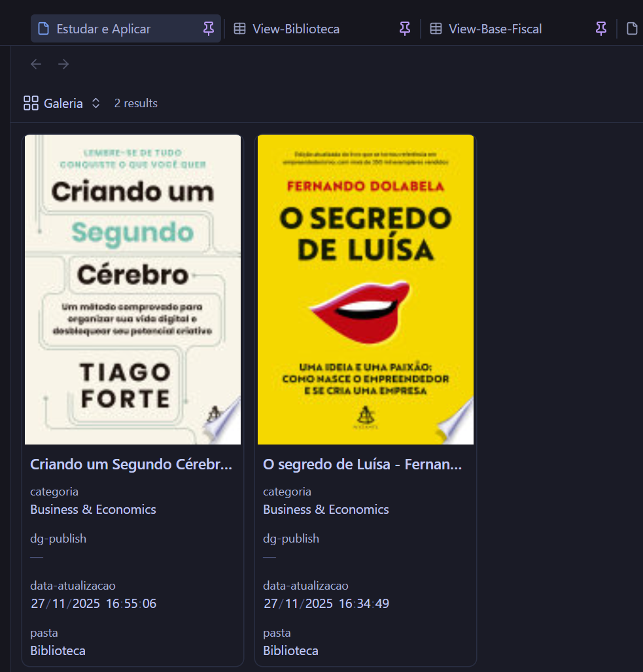This screenshot has width=643, height=672.
Task: Click the up-down chevron next to Galeria
Action: tap(96, 103)
